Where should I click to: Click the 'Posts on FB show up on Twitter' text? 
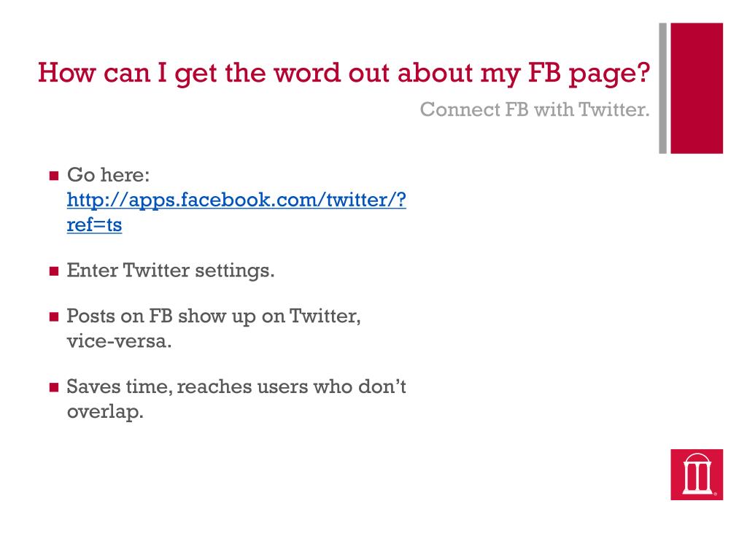coord(214,316)
